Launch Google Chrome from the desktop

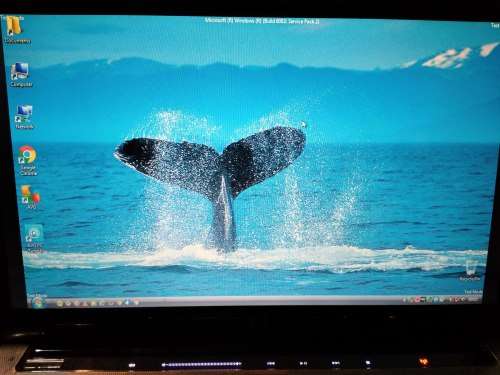(28, 160)
